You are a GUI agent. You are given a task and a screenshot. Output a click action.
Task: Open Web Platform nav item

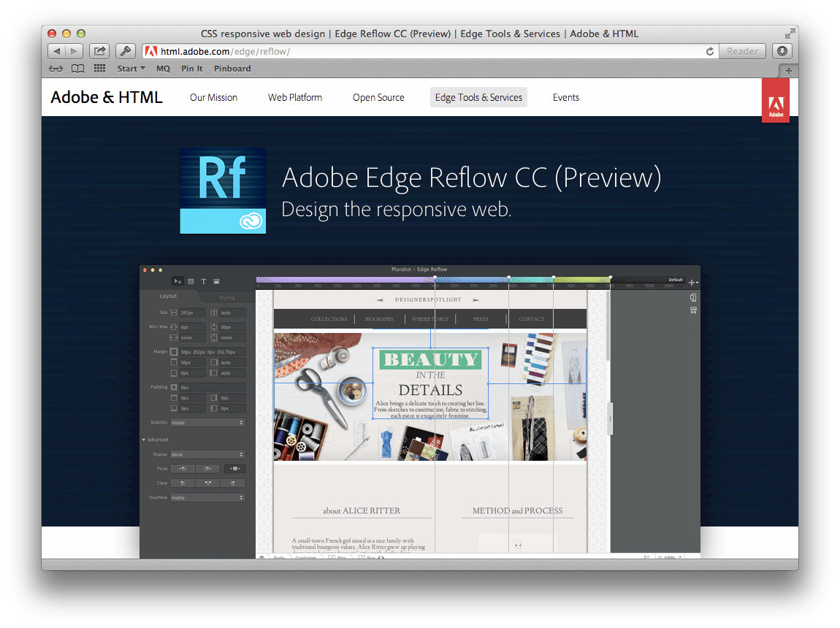[x=294, y=97]
